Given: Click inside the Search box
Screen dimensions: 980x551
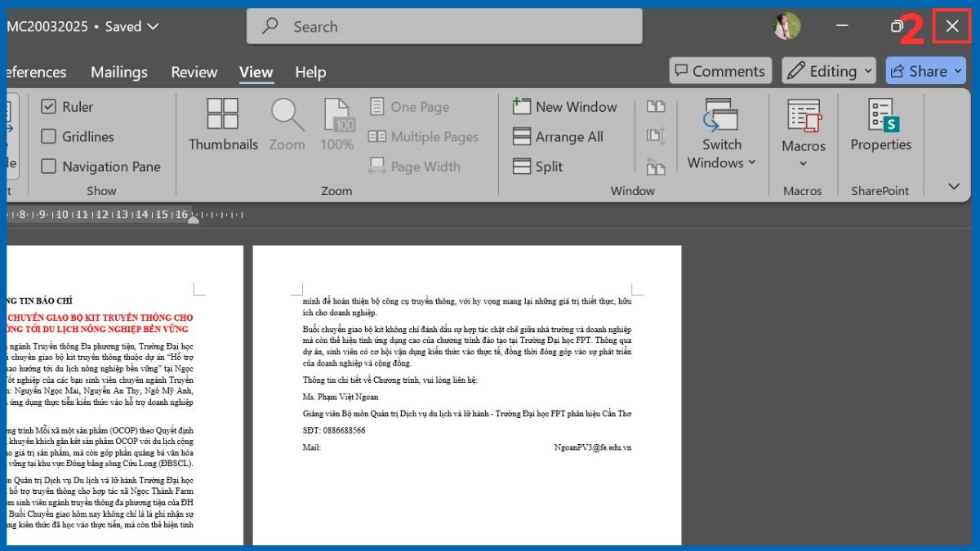Looking at the screenshot, I should point(445,25).
